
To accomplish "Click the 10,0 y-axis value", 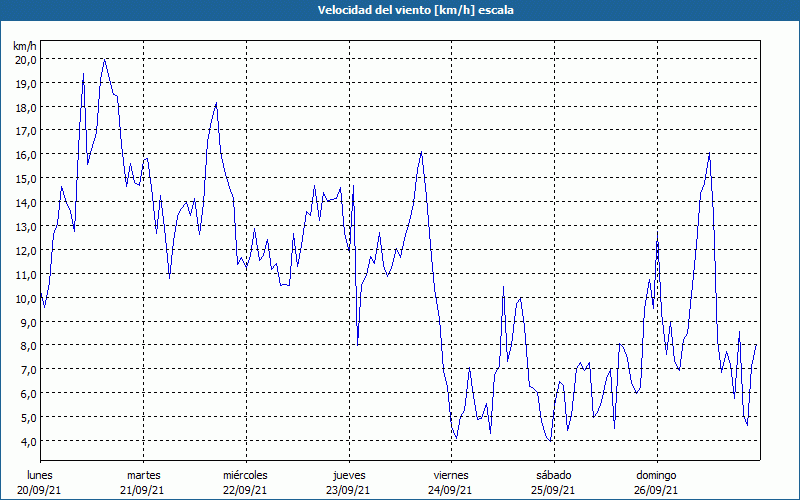I will [x=27, y=298].
